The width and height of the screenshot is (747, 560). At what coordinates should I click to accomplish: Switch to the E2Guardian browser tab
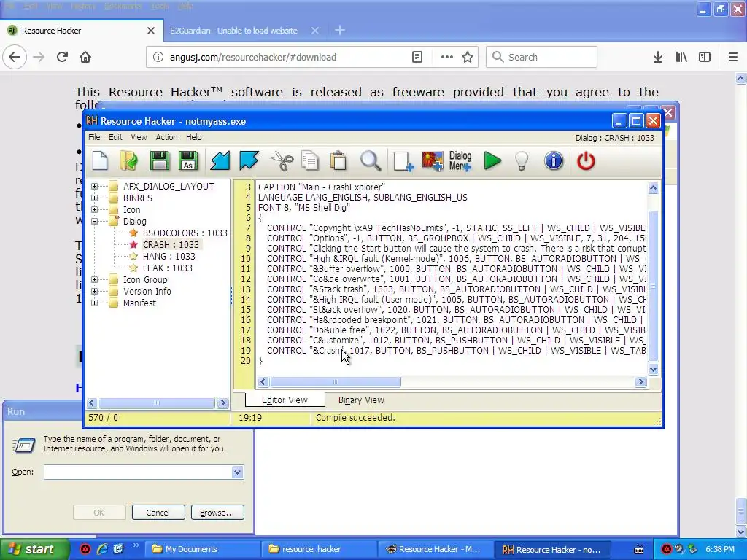tap(233, 31)
